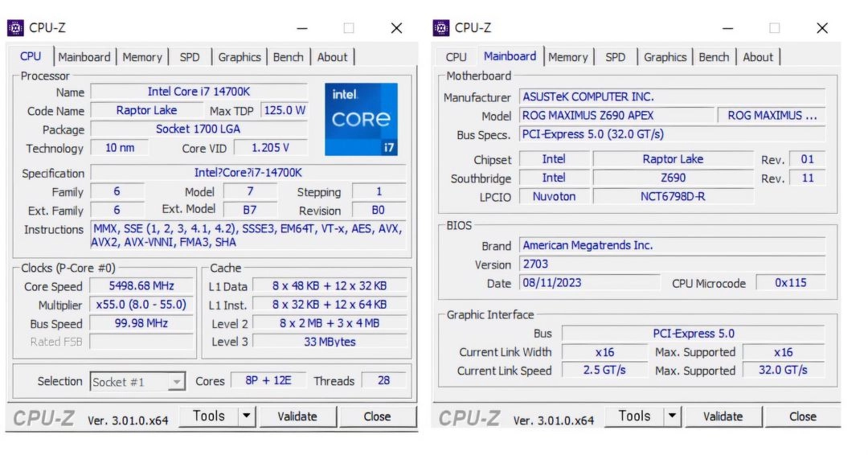Click the Intel Core i7 logo badge
Screen dimensions: 868x455
pyautogui.click(x=361, y=119)
